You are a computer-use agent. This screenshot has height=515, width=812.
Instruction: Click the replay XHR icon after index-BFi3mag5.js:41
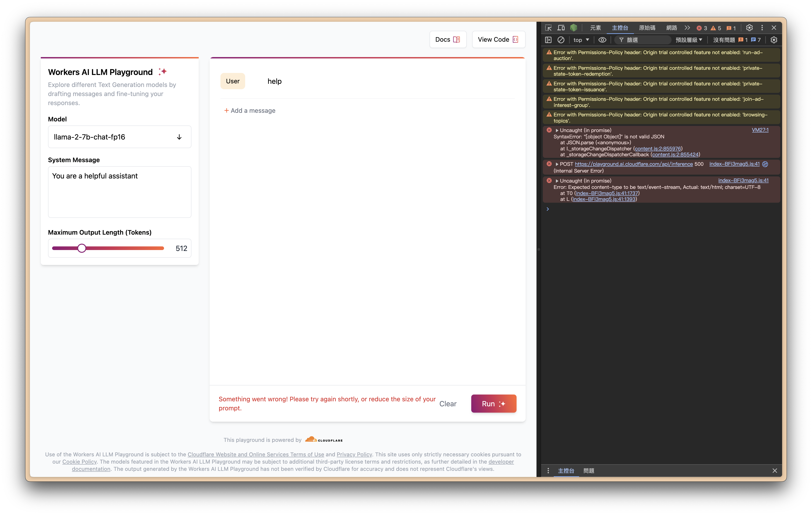pos(766,164)
